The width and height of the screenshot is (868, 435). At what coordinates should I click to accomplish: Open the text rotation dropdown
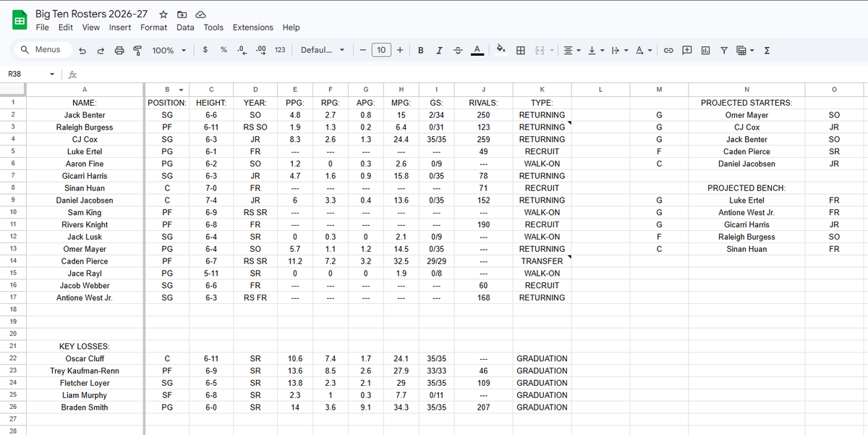pos(642,51)
